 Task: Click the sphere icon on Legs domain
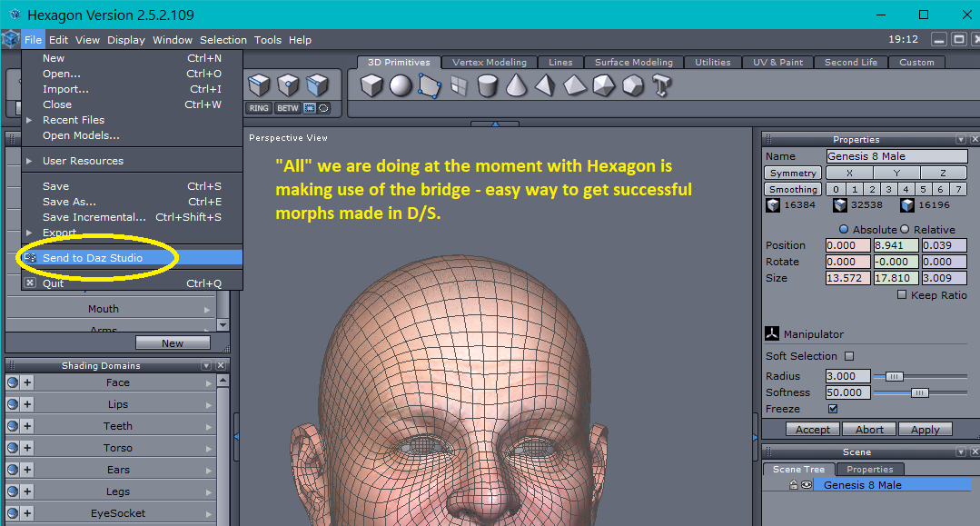(x=13, y=491)
